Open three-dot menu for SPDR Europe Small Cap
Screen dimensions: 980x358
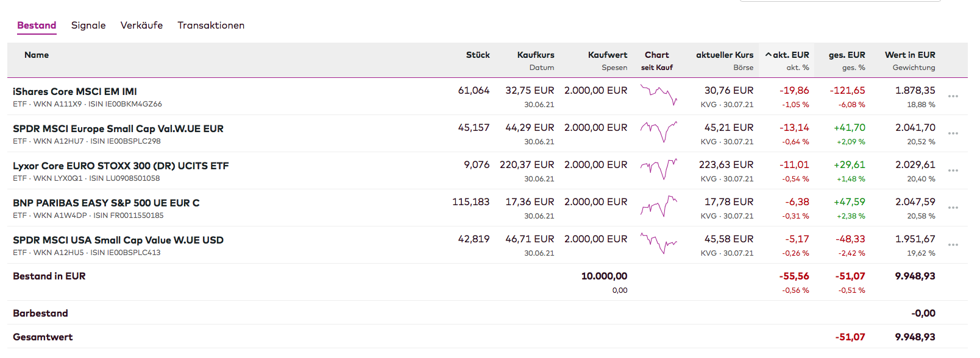coord(953,133)
